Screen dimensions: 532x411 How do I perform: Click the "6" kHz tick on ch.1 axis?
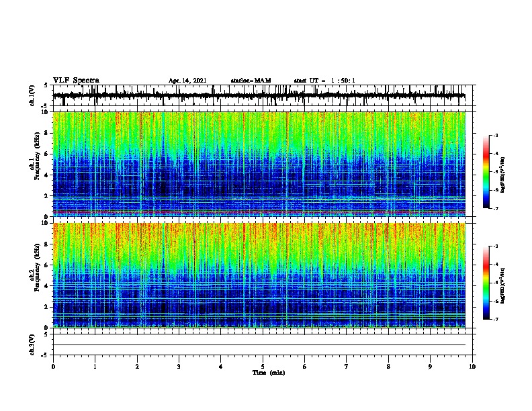tap(46, 154)
